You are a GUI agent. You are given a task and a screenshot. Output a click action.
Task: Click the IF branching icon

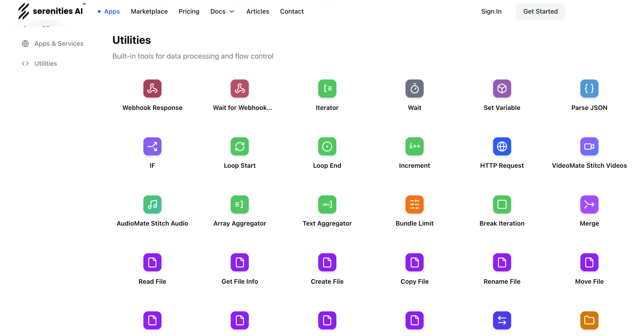pyautogui.click(x=152, y=146)
